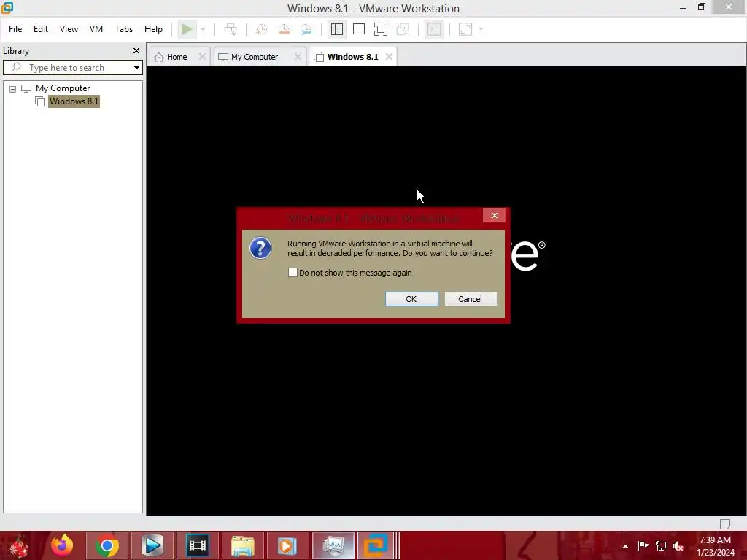The image size is (747, 560).
Task: Select Windows 8.1 in the library tree
Action: [74, 101]
